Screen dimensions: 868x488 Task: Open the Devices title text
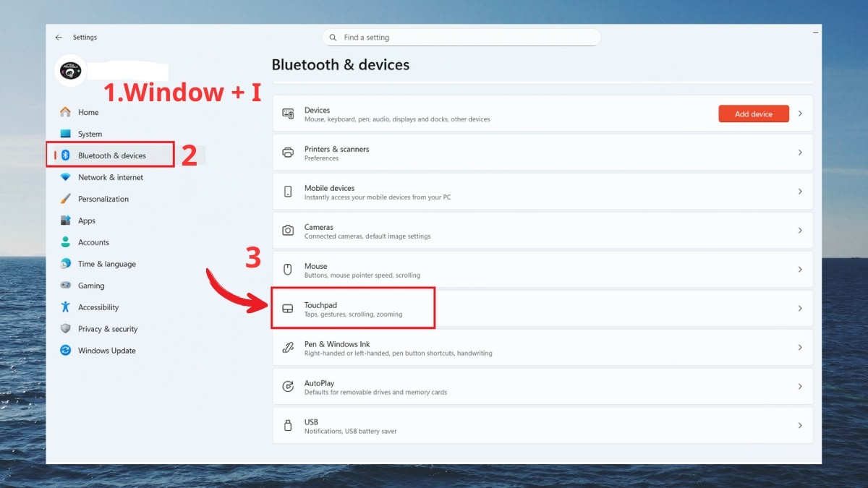click(x=317, y=110)
